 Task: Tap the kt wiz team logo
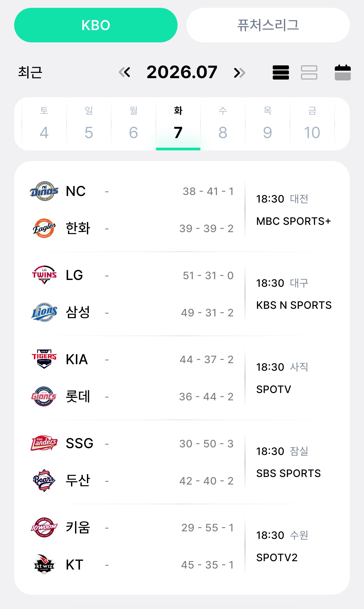pyautogui.click(x=44, y=564)
